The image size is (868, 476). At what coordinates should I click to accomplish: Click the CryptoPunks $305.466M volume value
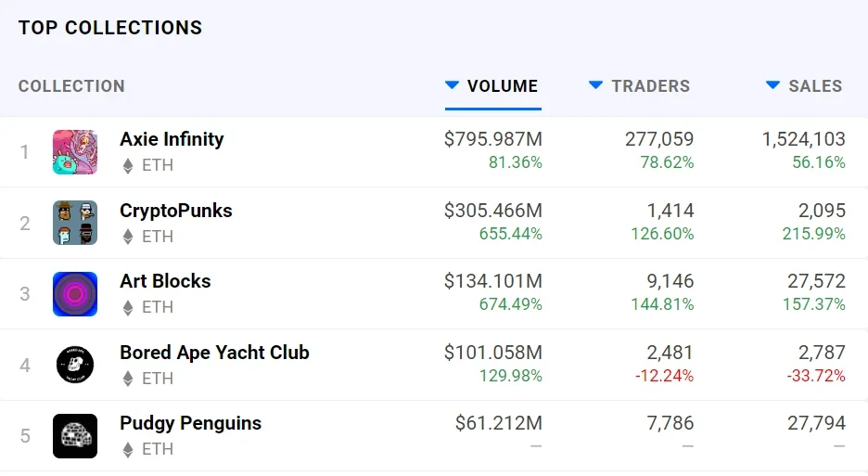coord(493,211)
